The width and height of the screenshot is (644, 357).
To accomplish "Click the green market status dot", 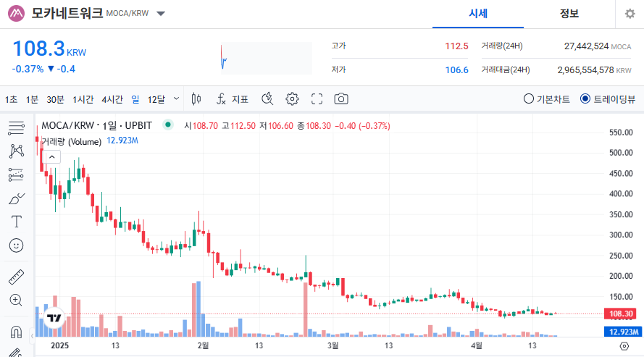I will (x=167, y=125).
